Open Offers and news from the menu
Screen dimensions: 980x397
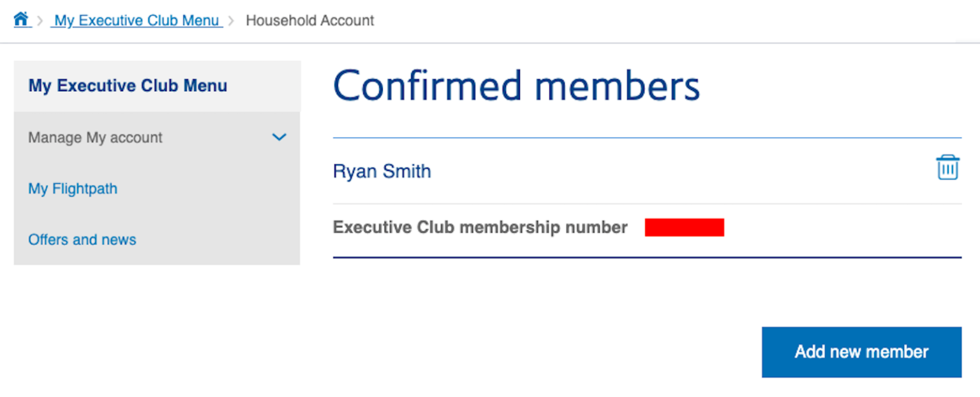point(82,239)
